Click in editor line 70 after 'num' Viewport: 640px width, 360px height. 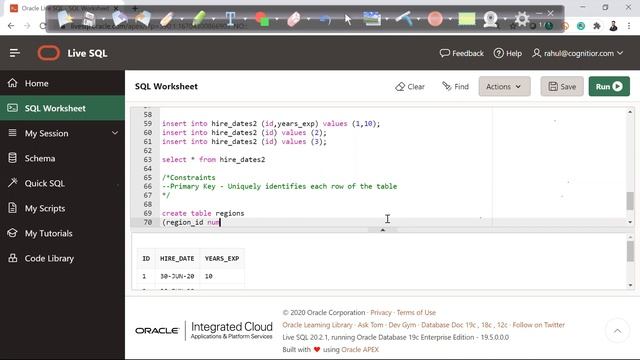pyautogui.click(x=221, y=222)
